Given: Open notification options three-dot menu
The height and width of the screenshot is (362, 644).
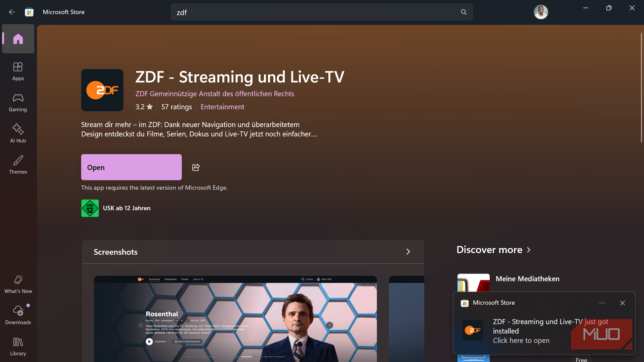Looking at the screenshot, I should 602,303.
